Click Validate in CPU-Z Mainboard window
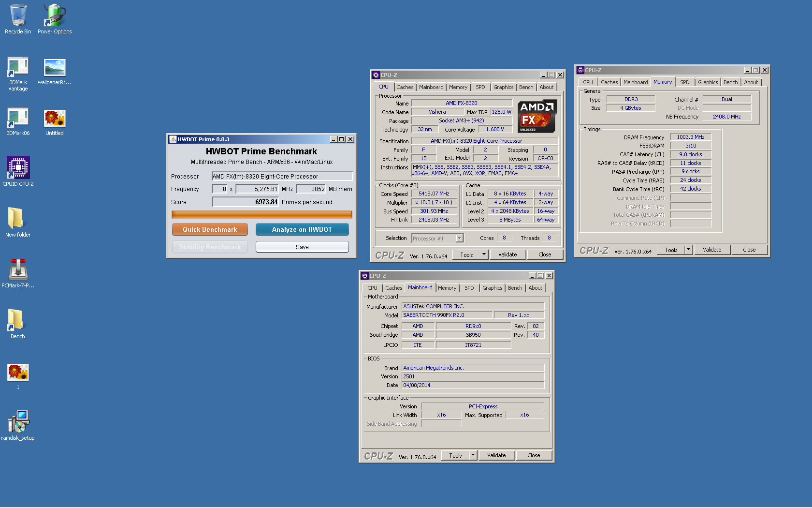 pos(496,455)
